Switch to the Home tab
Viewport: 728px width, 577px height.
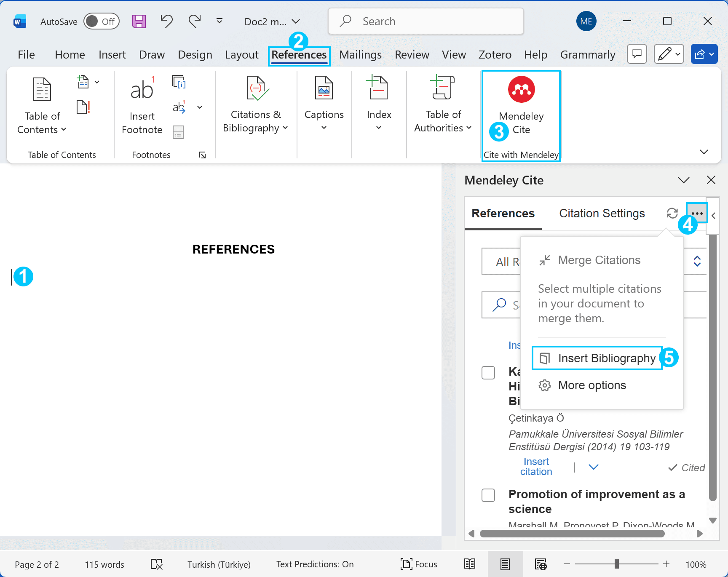click(x=70, y=55)
